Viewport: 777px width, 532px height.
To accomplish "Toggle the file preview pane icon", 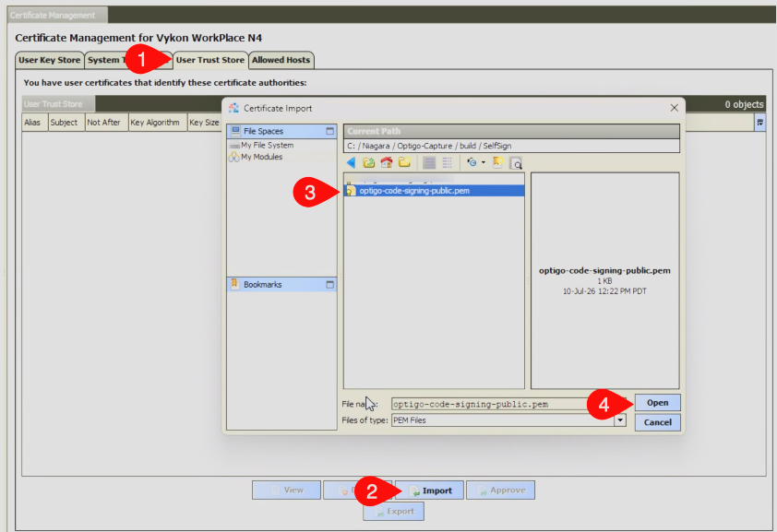I will 516,163.
